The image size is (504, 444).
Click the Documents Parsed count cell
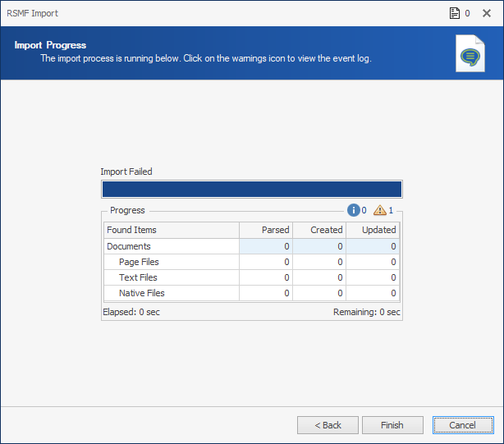tap(266, 246)
